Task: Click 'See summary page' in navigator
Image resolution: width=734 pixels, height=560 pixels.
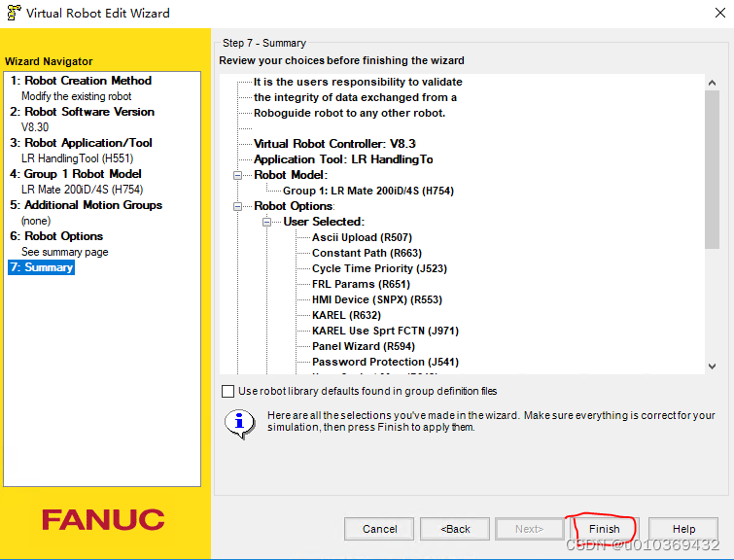Action: coord(64,252)
